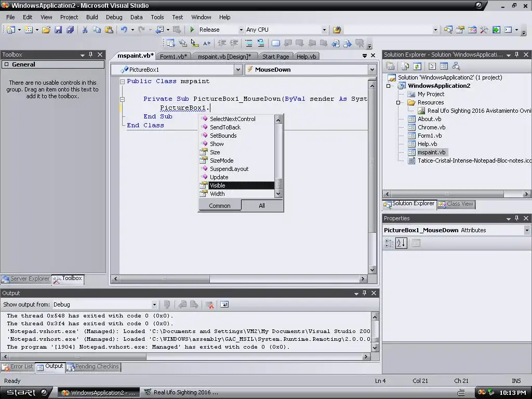This screenshot has height=399, width=532.
Task: Open the Class View panel tab
Action: [x=456, y=204]
